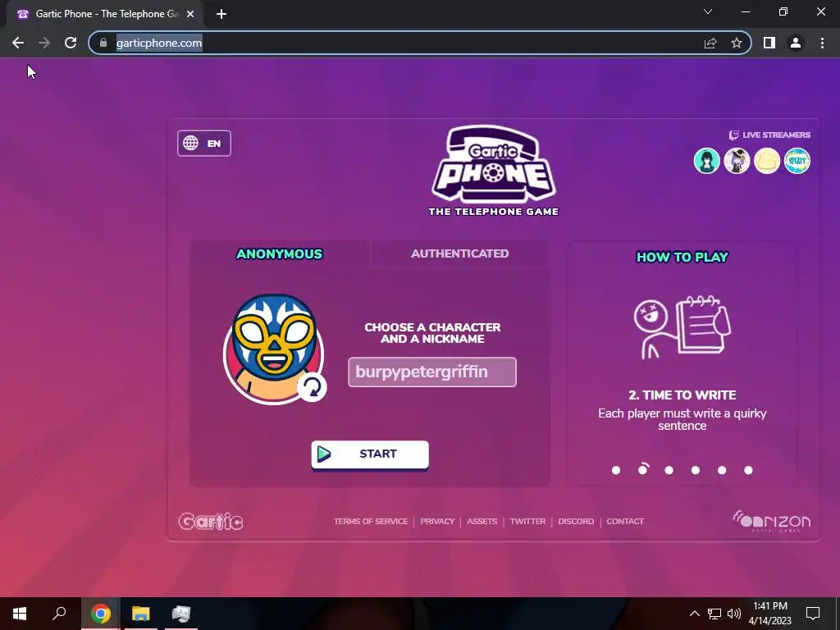Open a new tab with the plus button
840x630 pixels.
(x=221, y=15)
